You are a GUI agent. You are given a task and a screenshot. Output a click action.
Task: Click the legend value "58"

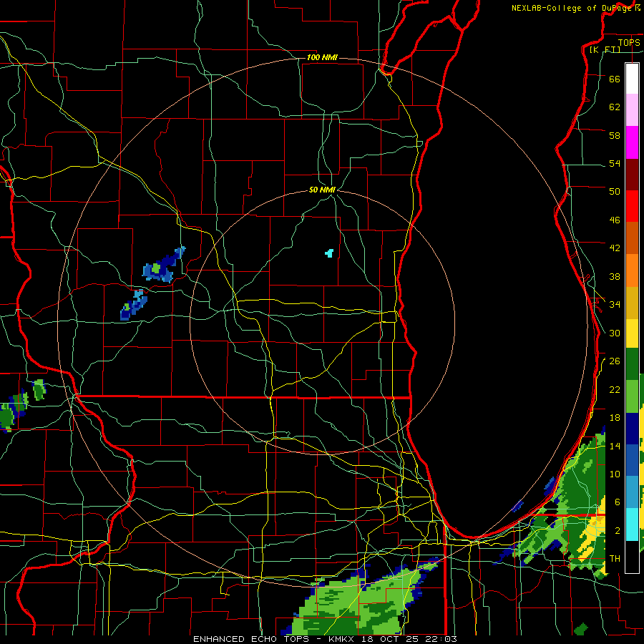coord(615,135)
